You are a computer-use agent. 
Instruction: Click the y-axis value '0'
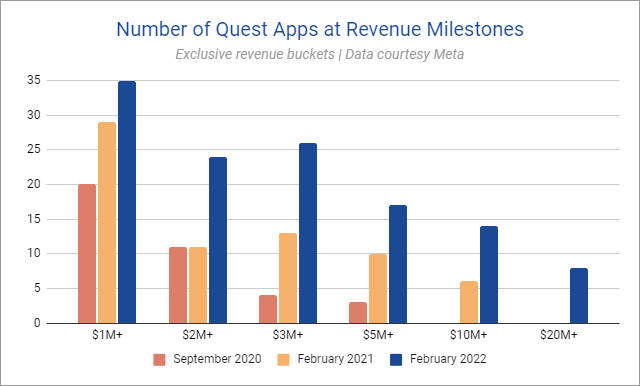tap(38, 323)
